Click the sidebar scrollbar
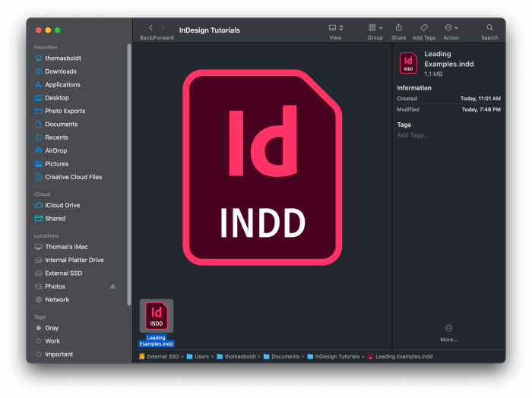This screenshot has width=532, height=398. (129, 175)
